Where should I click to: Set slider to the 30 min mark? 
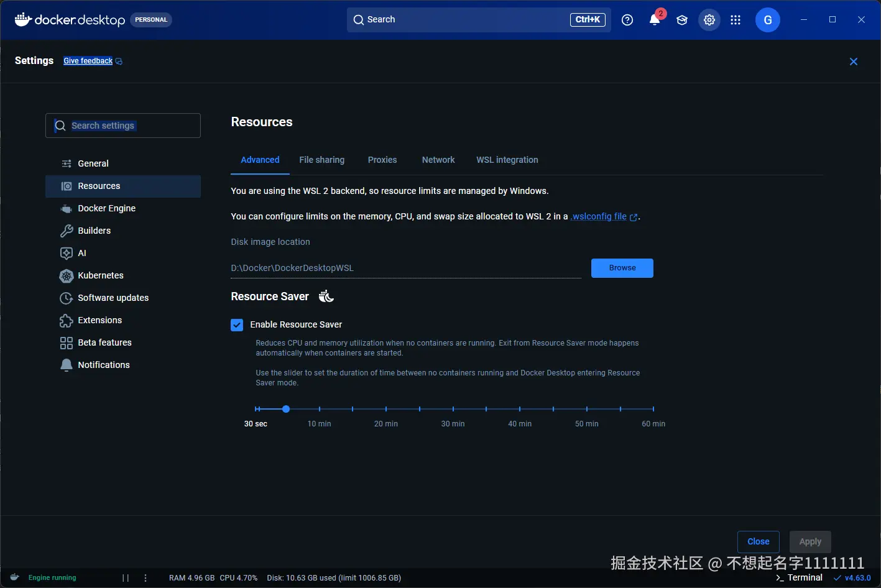click(453, 409)
